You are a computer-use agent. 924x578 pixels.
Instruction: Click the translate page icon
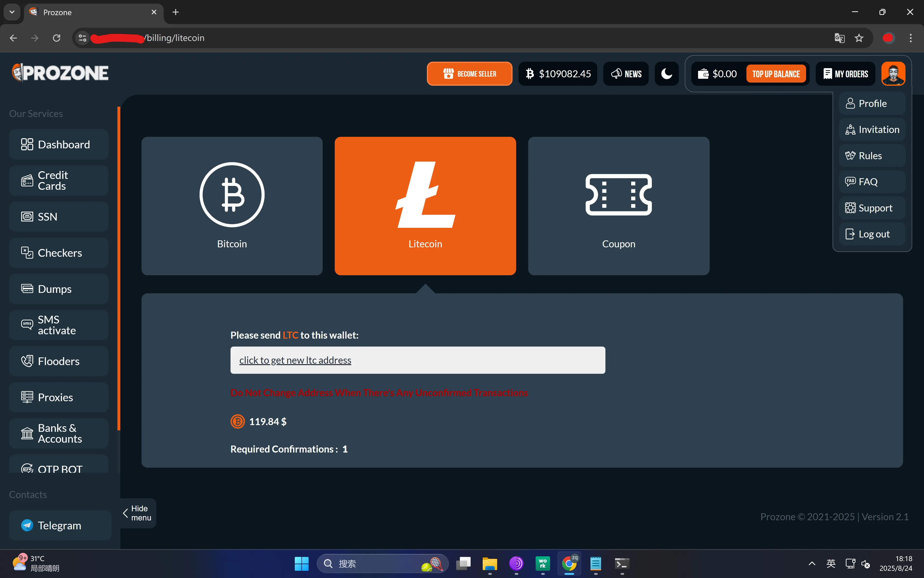click(840, 38)
